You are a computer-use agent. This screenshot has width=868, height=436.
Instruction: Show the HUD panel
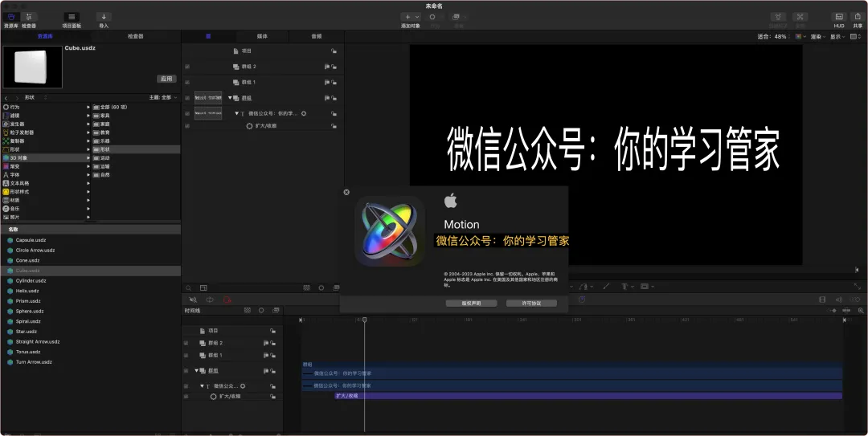pos(839,17)
